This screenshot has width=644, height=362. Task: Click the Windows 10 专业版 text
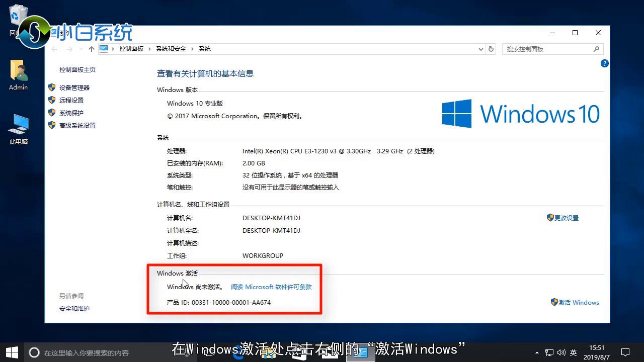pos(195,104)
